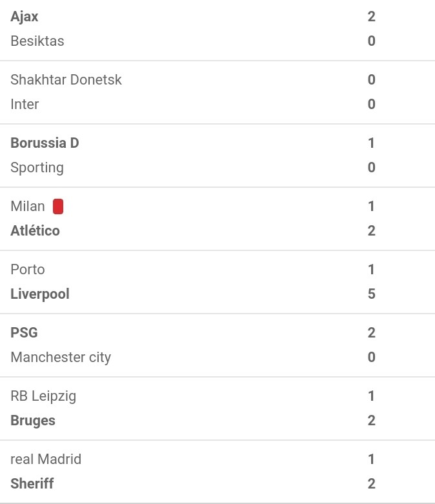Open the Ajax team entry
Image resolution: width=435 pixels, height=504 pixels.
(25, 17)
